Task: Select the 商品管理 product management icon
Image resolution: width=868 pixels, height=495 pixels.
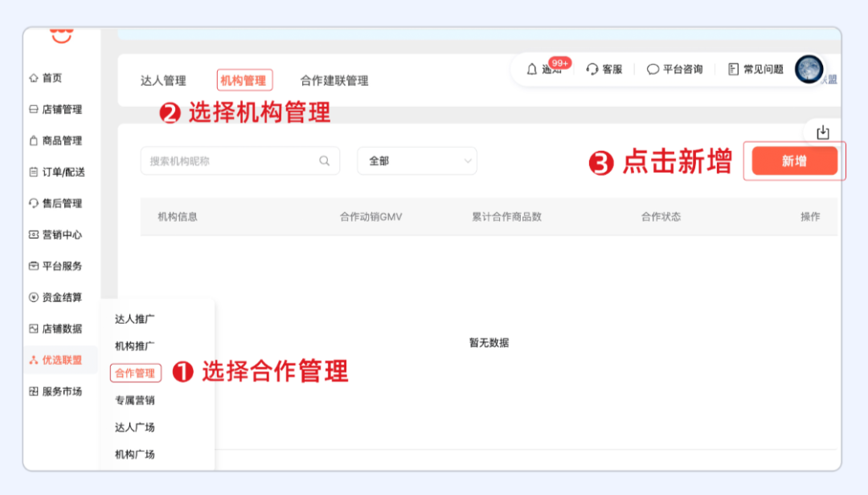Action: (x=32, y=141)
